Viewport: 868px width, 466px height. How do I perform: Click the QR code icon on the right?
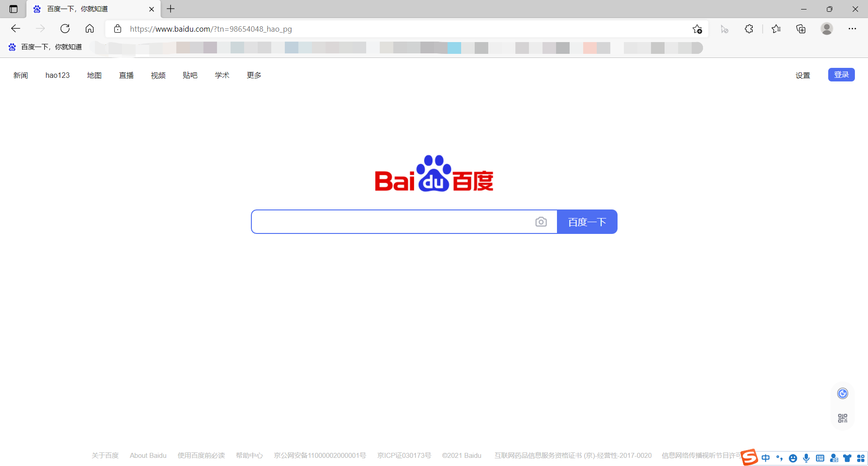[842, 418]
